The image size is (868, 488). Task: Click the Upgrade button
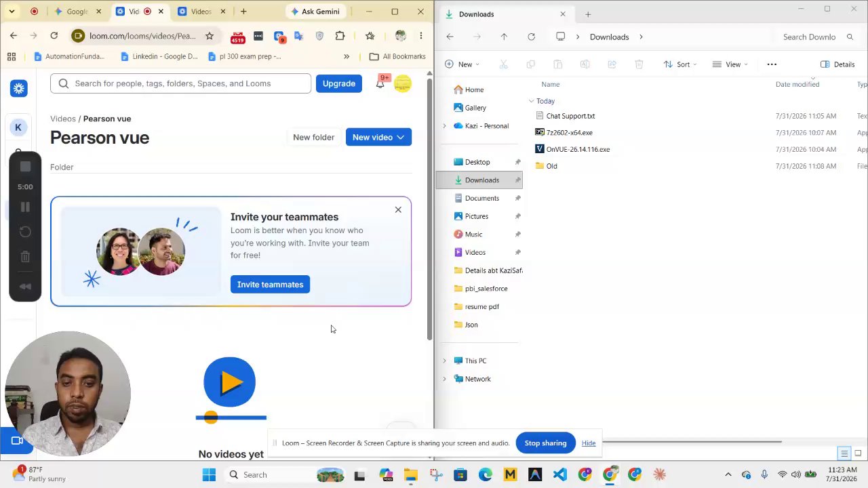[339, 83]
